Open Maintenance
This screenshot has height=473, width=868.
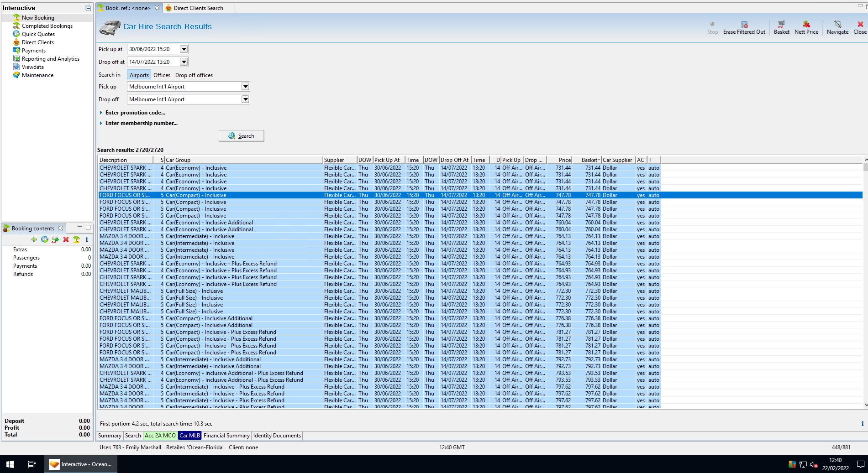[x=37, y=75]
